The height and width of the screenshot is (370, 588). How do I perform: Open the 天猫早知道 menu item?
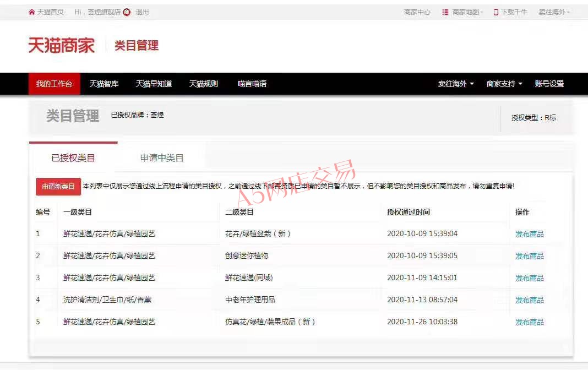point(154,84)
